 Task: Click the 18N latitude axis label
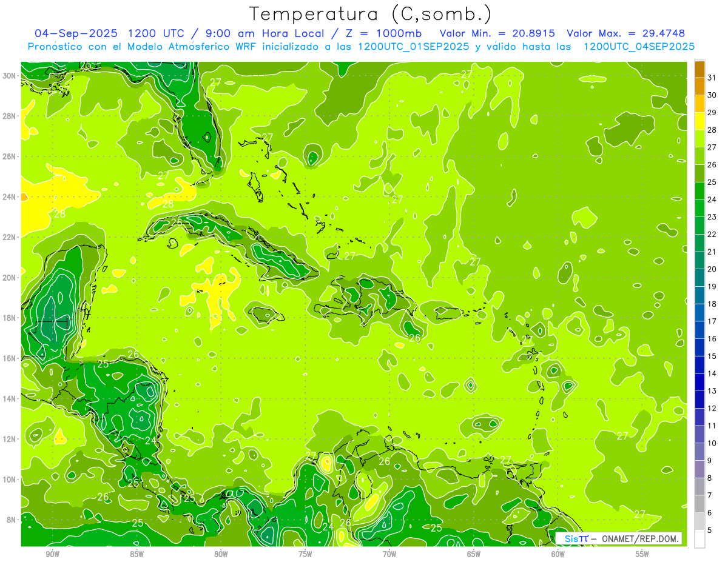(x=10, y=318)
